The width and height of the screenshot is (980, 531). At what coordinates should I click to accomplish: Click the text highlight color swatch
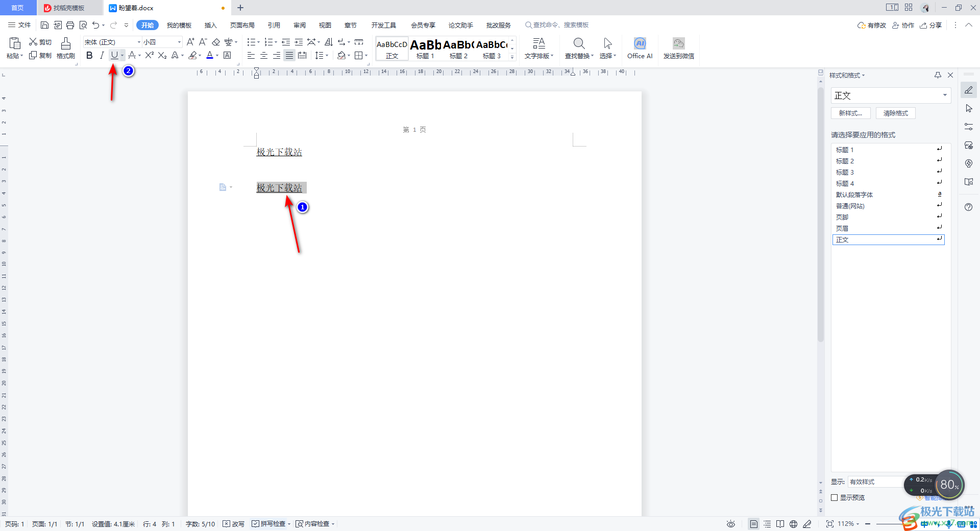(x=192, y=55)
